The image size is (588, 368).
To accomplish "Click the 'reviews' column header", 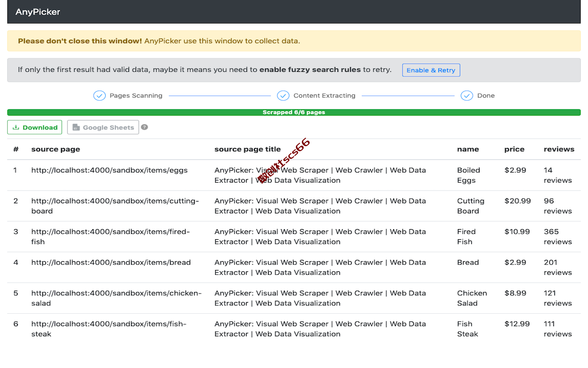I will click(559, 149).
